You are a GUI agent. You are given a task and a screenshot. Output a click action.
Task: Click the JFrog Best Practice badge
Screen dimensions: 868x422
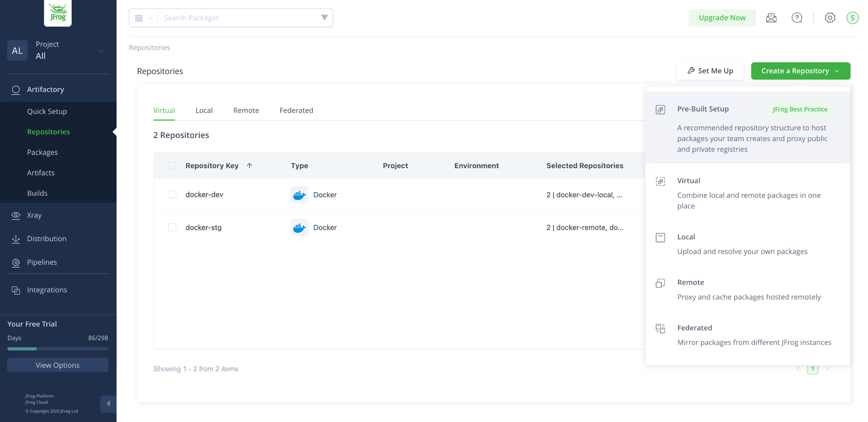(x=800, y=109)
